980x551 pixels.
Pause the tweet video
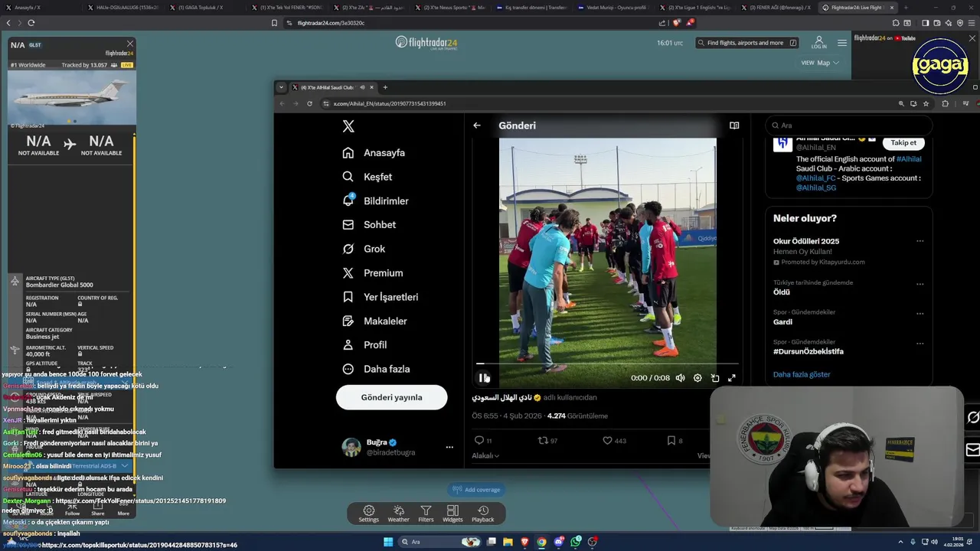coord(483,377)
